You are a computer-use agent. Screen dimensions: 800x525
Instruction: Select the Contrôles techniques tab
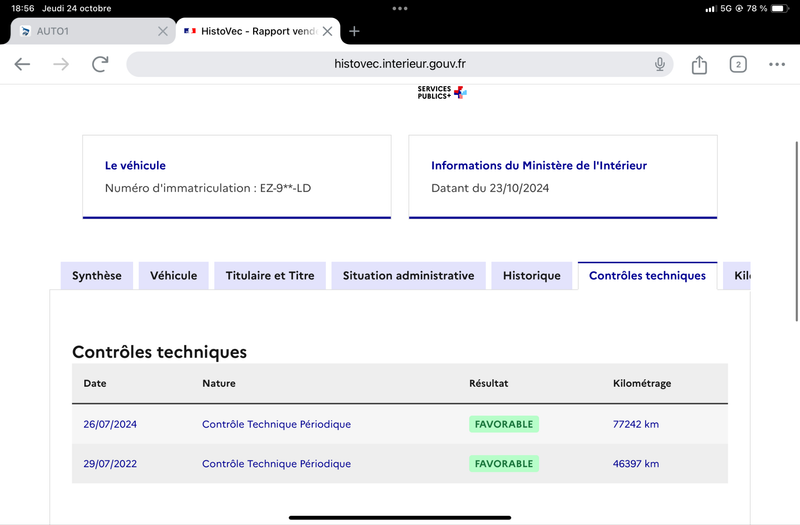pos(647,276)
